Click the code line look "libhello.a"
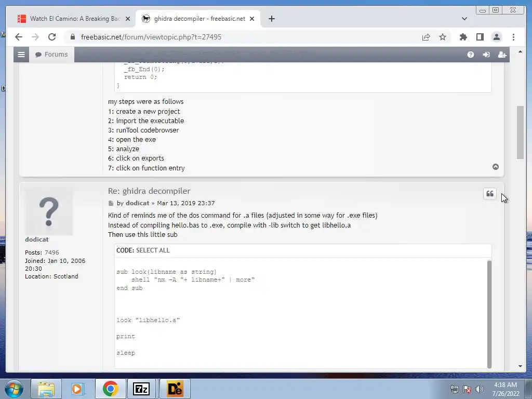 coord(148,320)
